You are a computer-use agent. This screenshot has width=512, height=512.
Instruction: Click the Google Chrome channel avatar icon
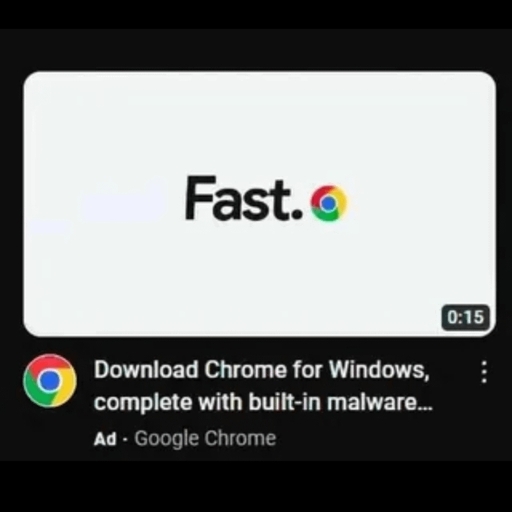(50, 381)
